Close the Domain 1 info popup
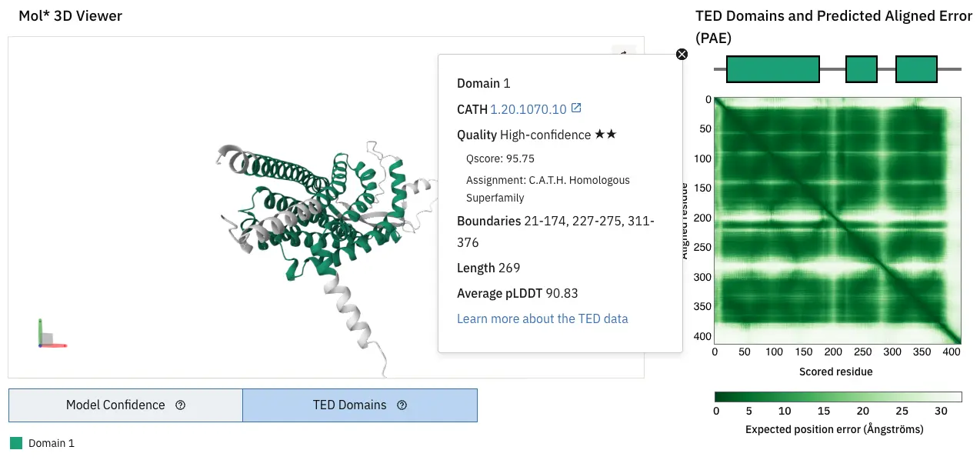 coord(682,54)
